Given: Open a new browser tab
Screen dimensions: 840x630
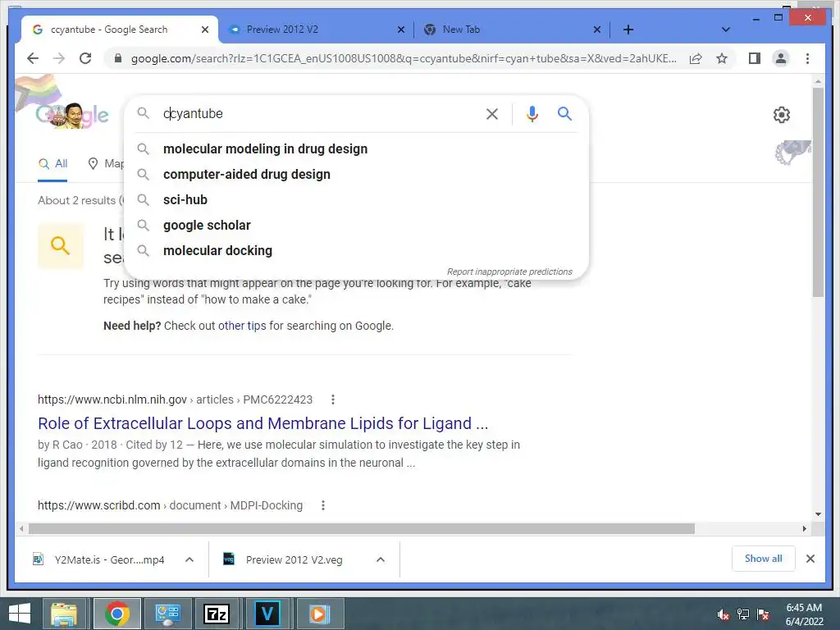Looking at the screenshot, I should tap(628, 30).
